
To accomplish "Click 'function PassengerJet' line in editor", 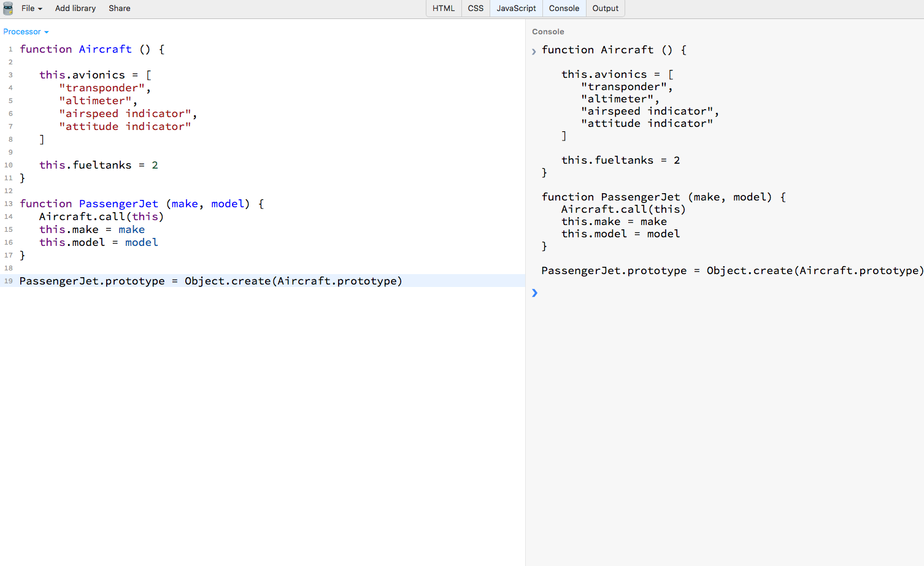I will pyautogui.click(x=142, y=204).
